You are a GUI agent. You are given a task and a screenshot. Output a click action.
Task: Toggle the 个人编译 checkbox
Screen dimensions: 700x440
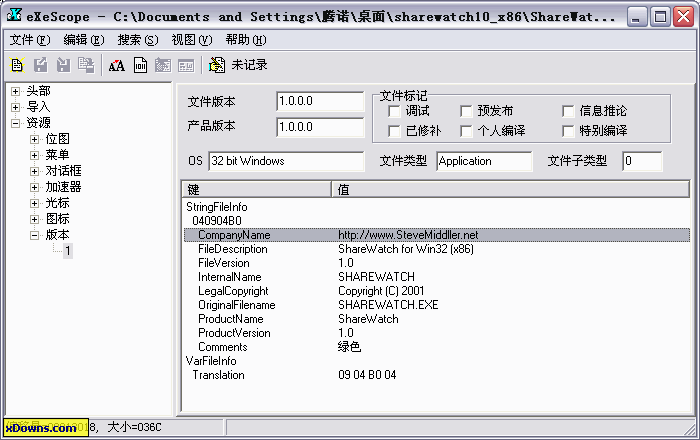coord(466,131)
